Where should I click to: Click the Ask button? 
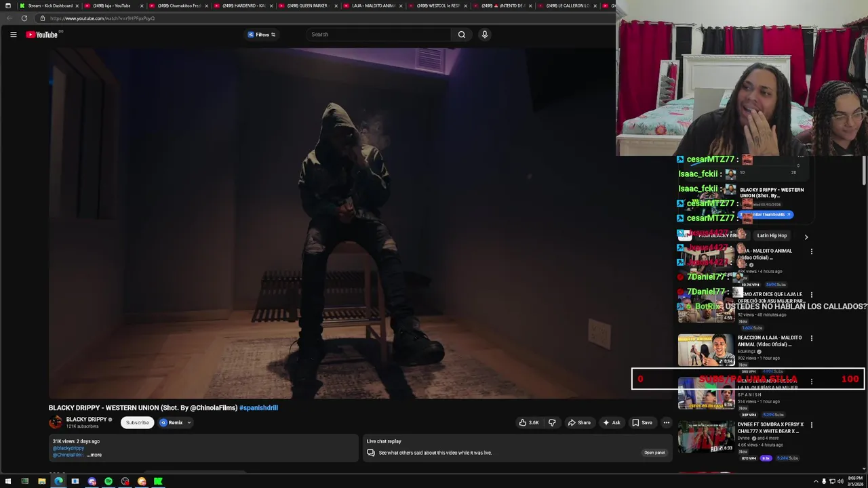tap(612, 423)
